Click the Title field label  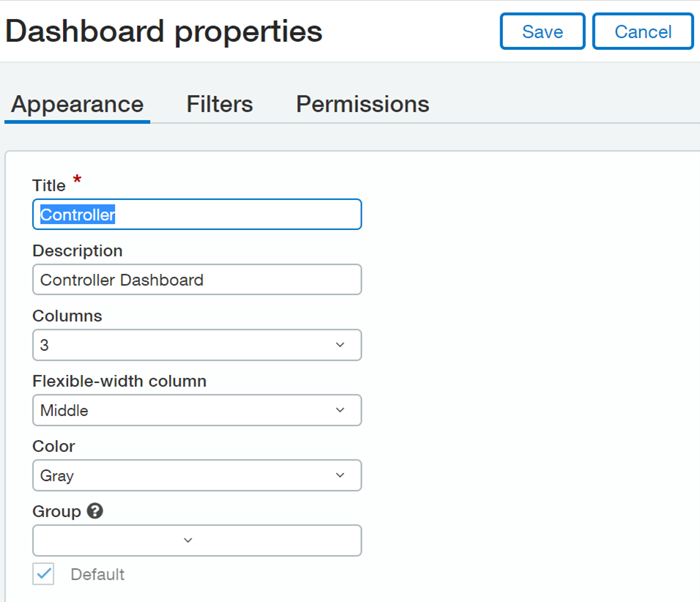pos(49,185)
